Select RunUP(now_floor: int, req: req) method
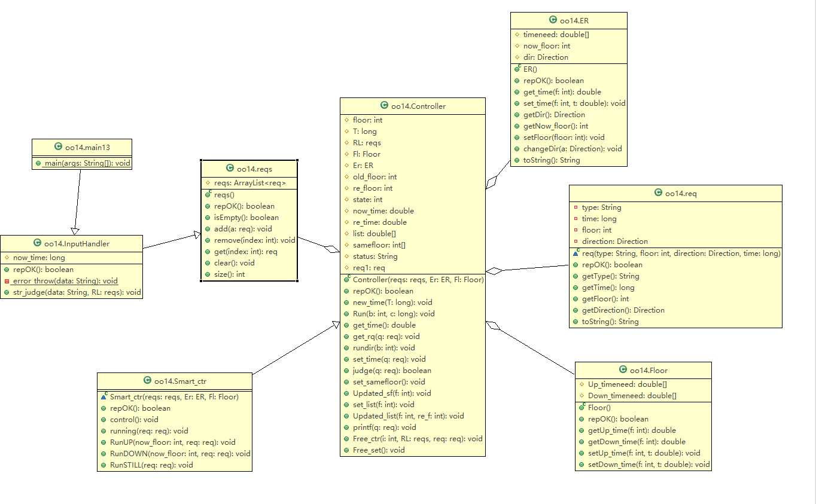Image resolution: width=816 pixels, height=504 pixels. tap(172, 442)
